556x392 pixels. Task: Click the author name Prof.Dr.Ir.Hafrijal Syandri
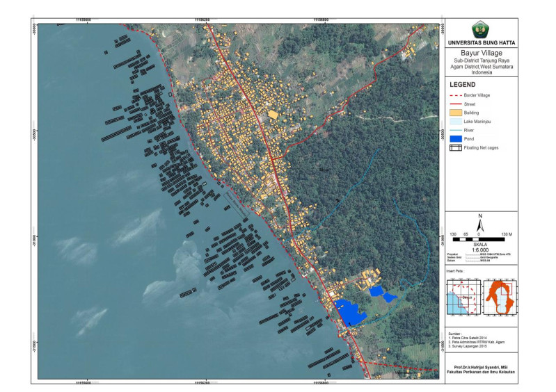coord(480,368)
